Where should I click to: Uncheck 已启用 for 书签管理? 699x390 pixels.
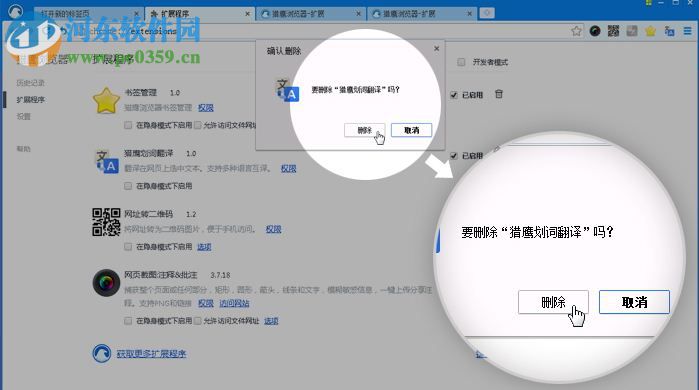(x=454, y=95)
